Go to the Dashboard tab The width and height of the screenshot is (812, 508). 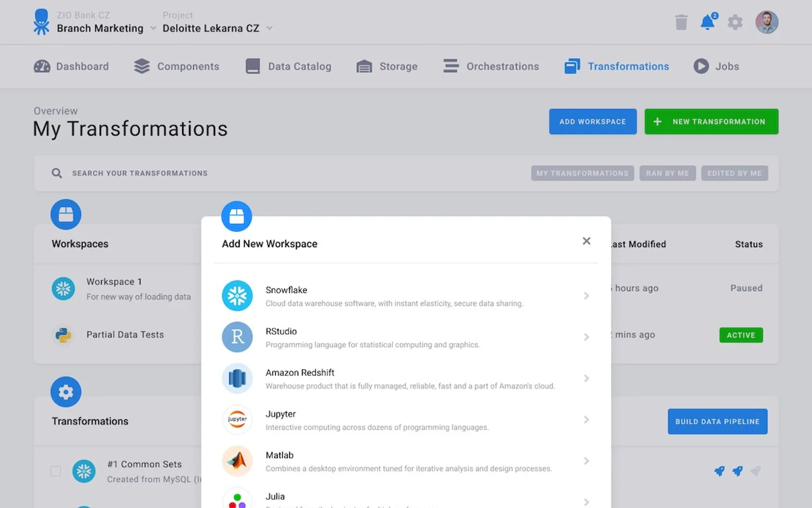pos(71,67)
